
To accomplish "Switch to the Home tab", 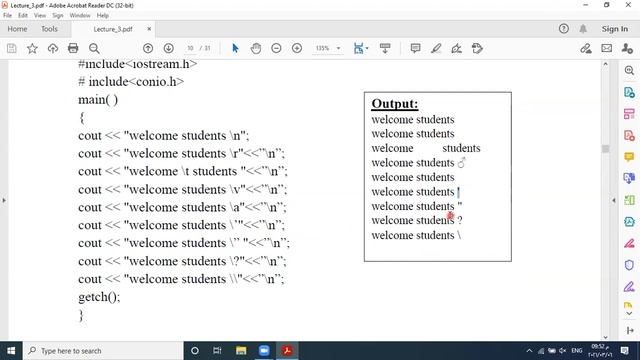I will [17, 29].
